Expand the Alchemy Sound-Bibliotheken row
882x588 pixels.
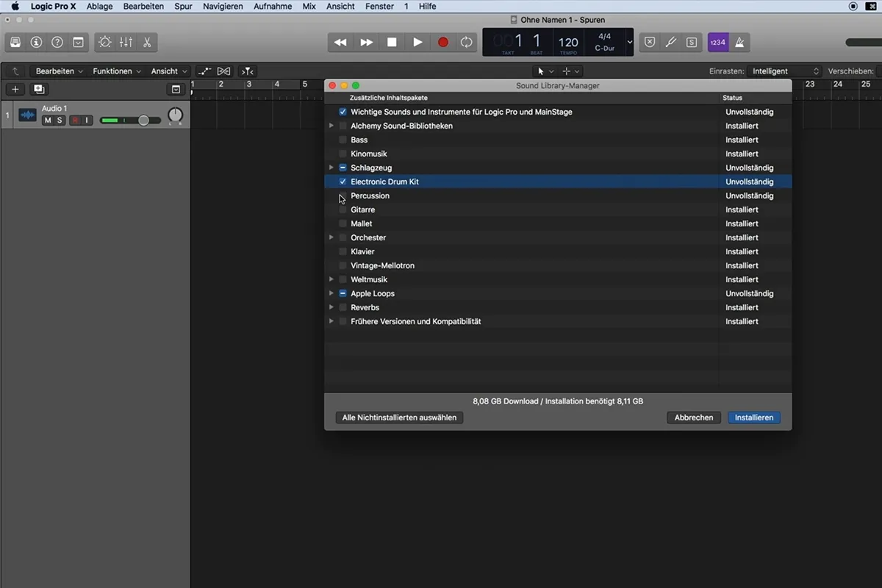pyautogui.click(x=331, y=126)
